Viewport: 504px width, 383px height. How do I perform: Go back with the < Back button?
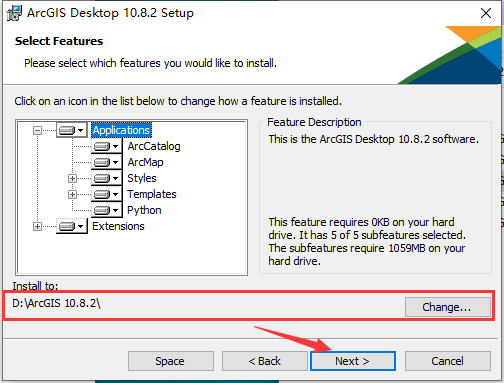(x=265, y=361)
